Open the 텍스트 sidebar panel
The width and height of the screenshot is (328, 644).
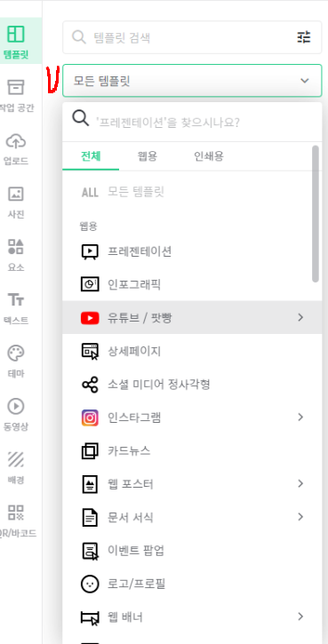(16, 308)
